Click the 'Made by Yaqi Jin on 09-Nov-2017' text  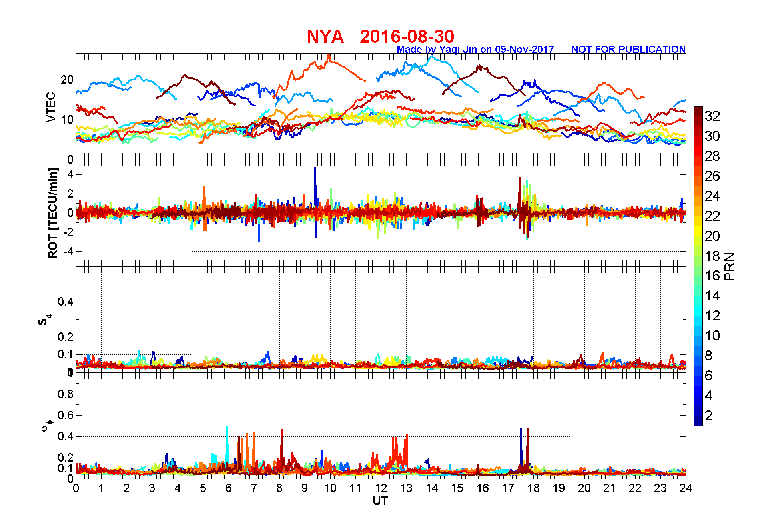click(x=475, y=49)
